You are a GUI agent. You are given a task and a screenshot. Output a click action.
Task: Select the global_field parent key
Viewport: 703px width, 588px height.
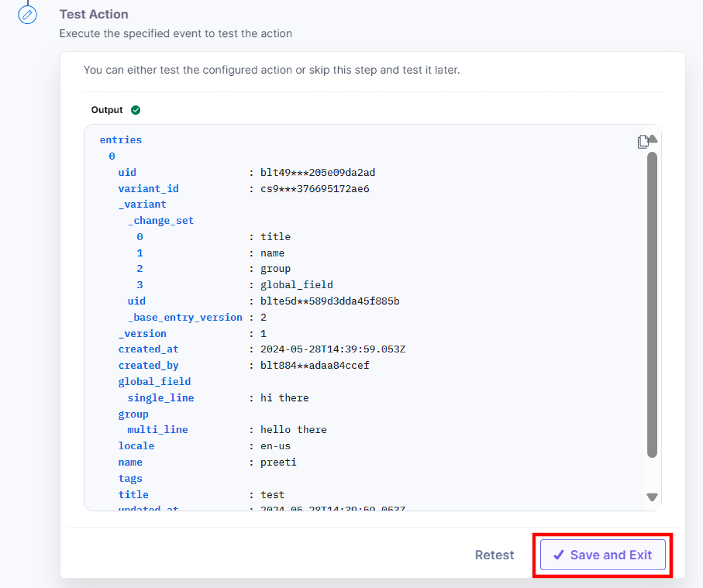(x=155, y=382)
